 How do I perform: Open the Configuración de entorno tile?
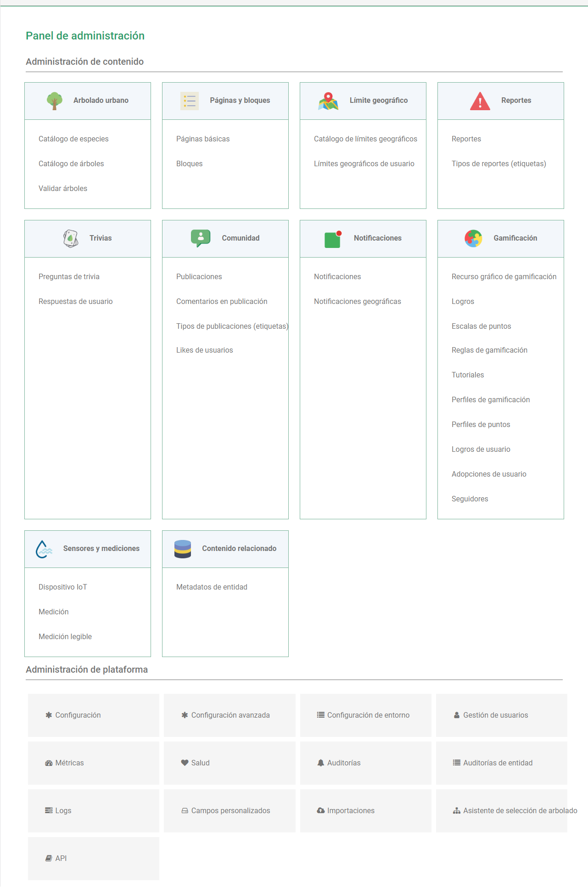366,715
